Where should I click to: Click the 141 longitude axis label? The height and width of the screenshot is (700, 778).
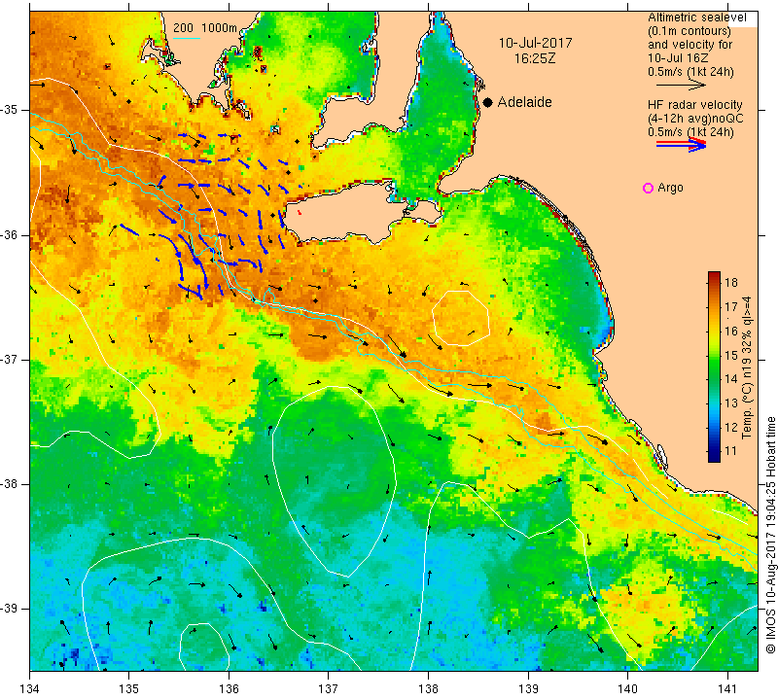pos(727,689)
